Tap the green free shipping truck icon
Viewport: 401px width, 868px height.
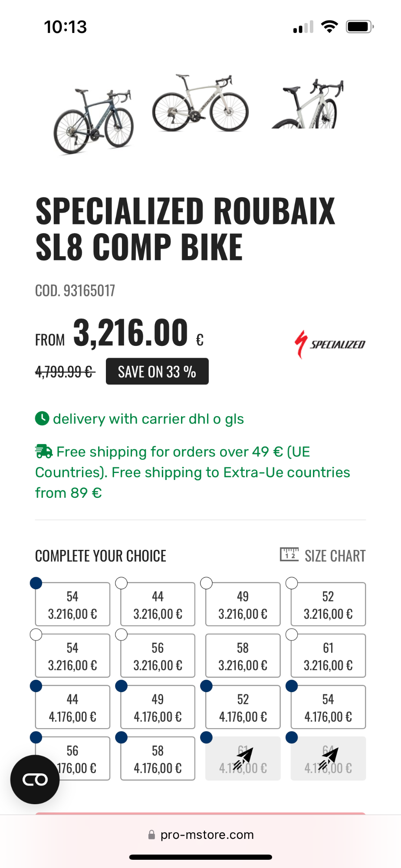(x=44, y=451)
